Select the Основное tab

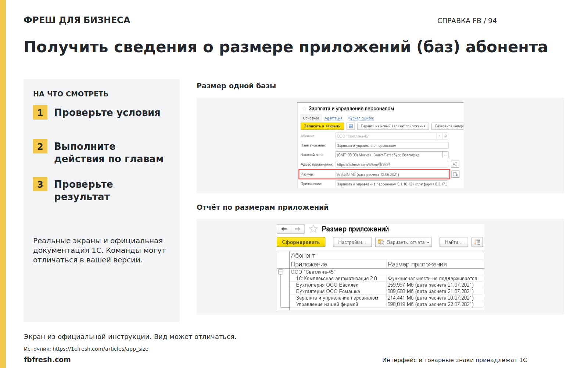click(x=311, y=118)
